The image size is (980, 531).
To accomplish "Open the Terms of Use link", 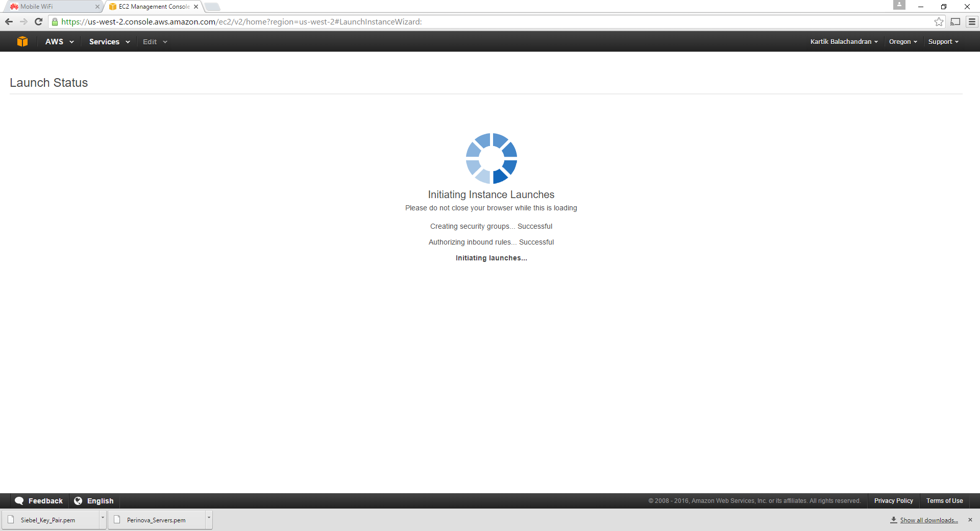I will tap(944, 501).
